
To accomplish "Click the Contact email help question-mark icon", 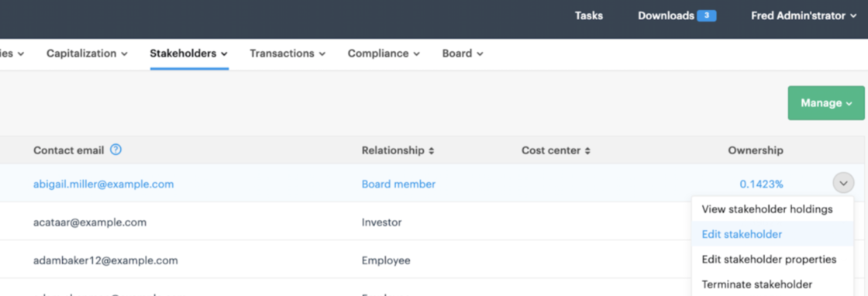I will [115, 150].
